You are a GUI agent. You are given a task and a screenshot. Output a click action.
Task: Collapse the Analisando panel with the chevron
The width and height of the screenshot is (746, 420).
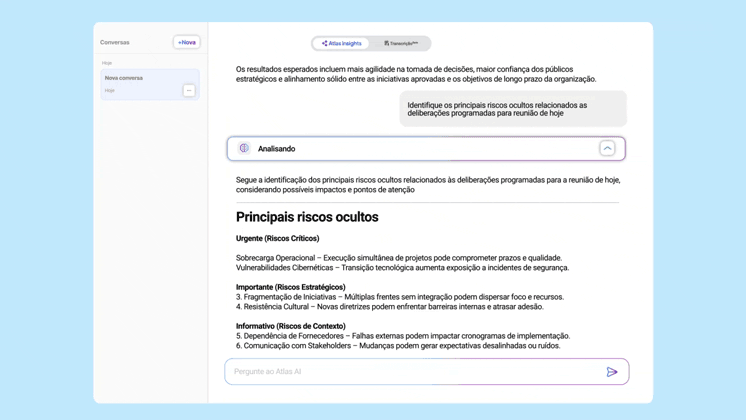tap(607, 148)
